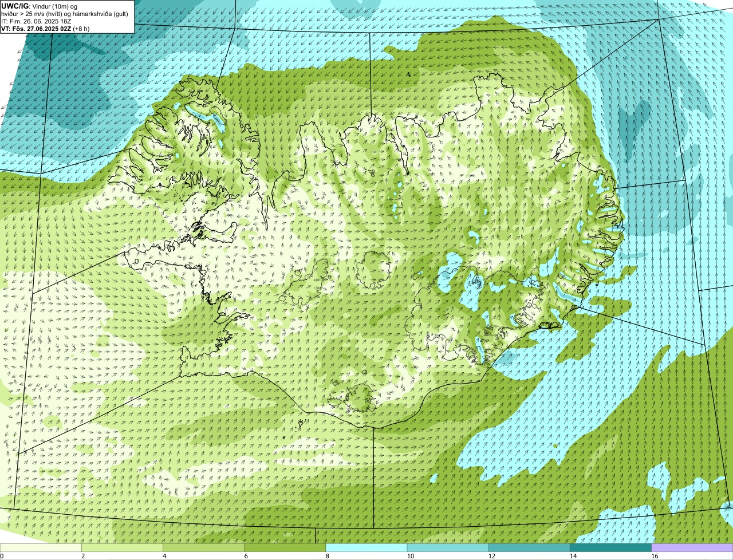Click the "12" label under the color scale
The image size is (733, 560).
[491, 556]
